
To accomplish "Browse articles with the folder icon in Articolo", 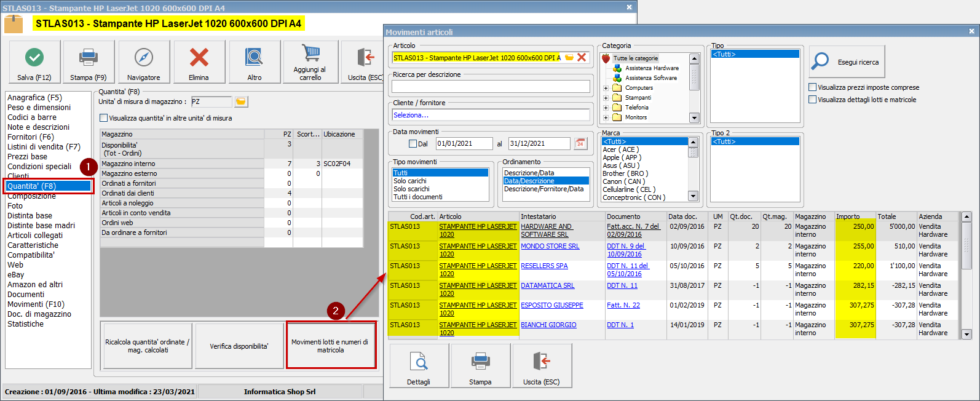I will 569,58.
